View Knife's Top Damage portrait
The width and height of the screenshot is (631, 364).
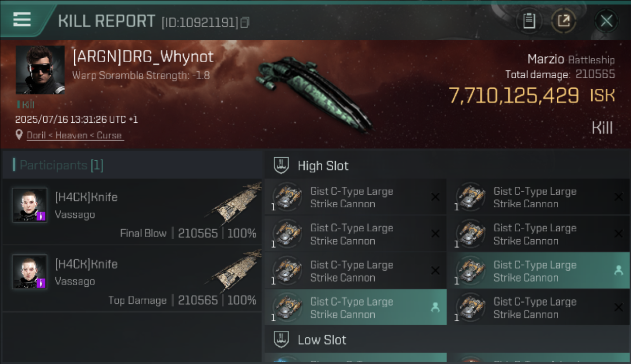(x=30, y=272)
